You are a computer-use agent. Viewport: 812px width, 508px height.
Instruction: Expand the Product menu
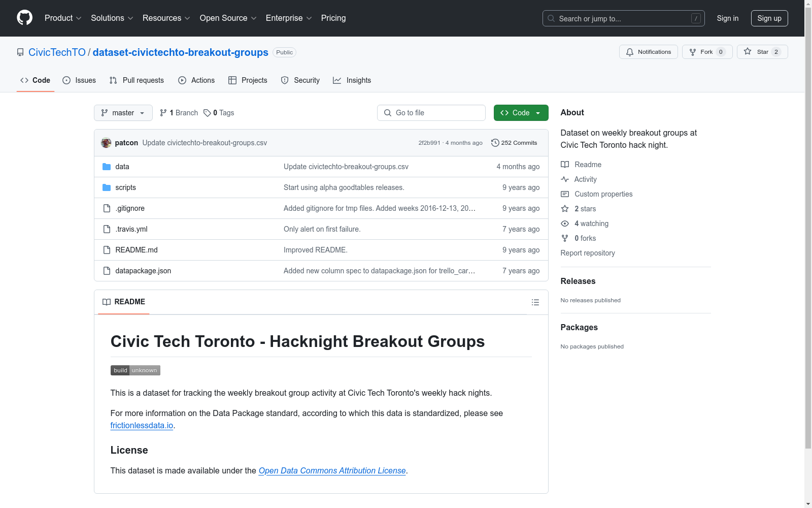click(x=63, y=18)
